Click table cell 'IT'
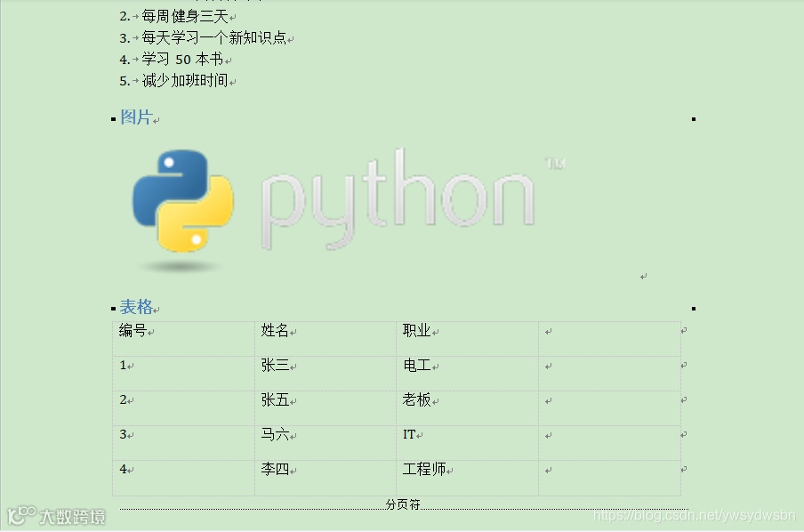 (467, 443)
